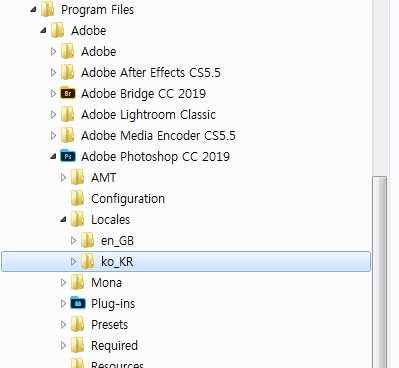This screenshot has width=399, height=368.
Task: Select the Adobe After Effects CS5.5 label
Action: [x=151, y=72]
